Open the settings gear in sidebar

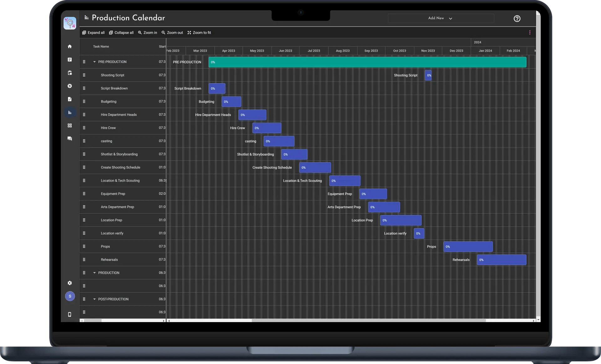(70, 283)
